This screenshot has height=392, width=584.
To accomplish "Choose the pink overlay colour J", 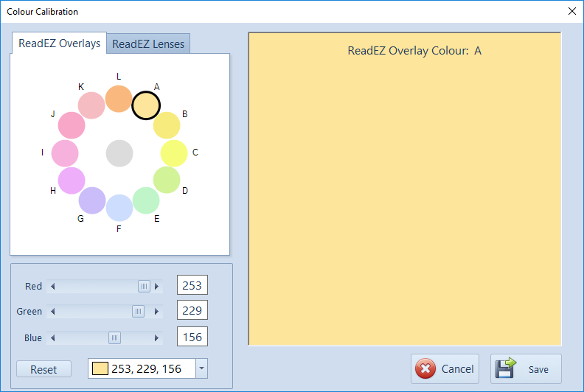I will tap(72, 125).
